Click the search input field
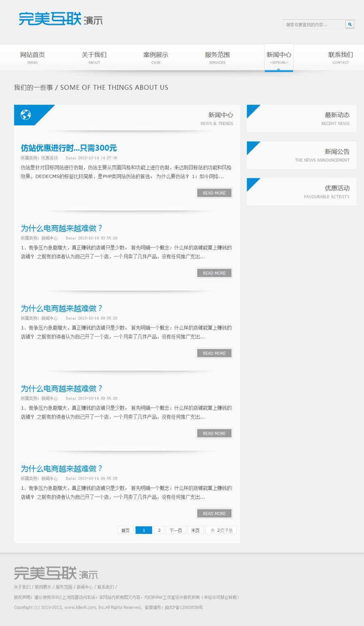Screen dimensions: 364x626 tap(313, 24)
